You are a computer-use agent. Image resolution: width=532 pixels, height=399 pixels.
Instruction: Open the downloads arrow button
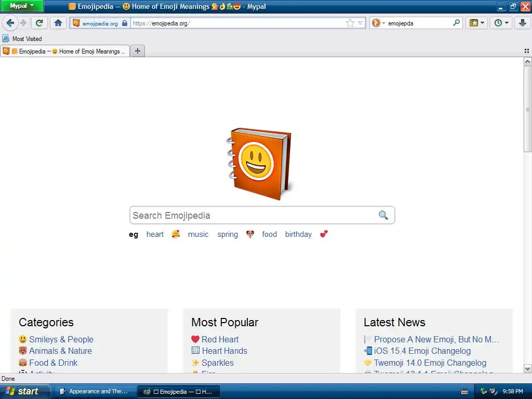(x=523, y=23)
